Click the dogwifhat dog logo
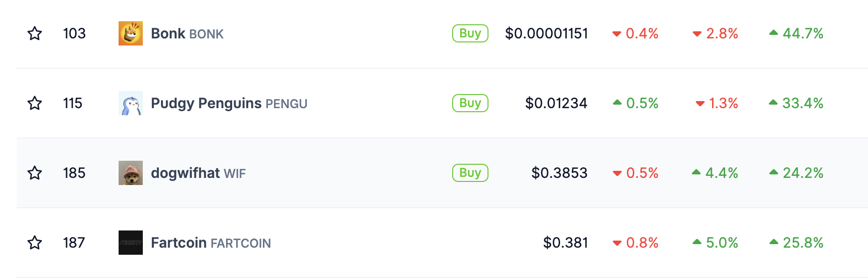The height and width of the screenshot is (279, 868). point(131,173)
